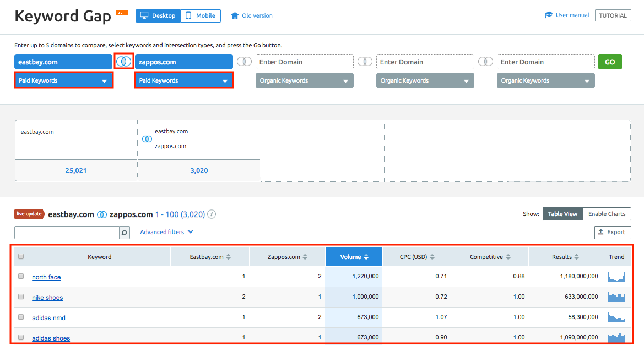Switch to Mobile tab
Image resolution: width=644 pixels, height=345 pixels.
tap(201, 15)
